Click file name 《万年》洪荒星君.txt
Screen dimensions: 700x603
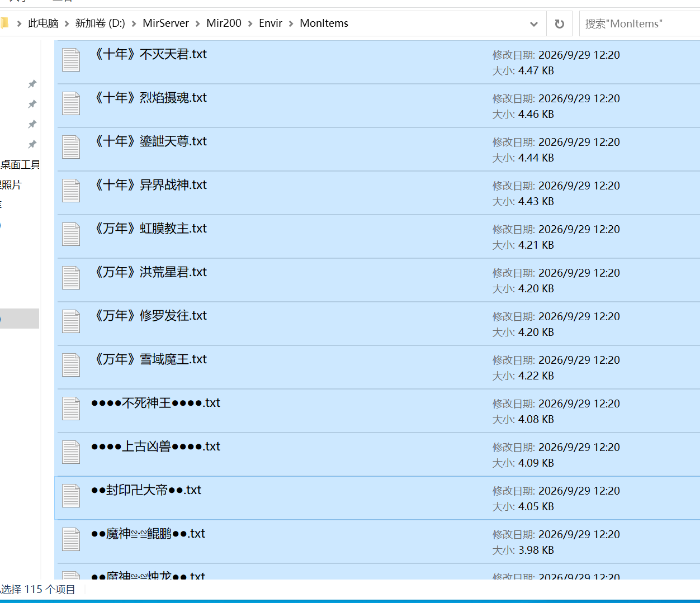point(149,272)
